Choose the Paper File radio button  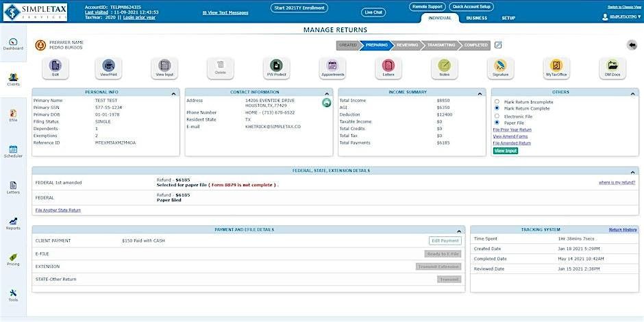click(496, 123)
